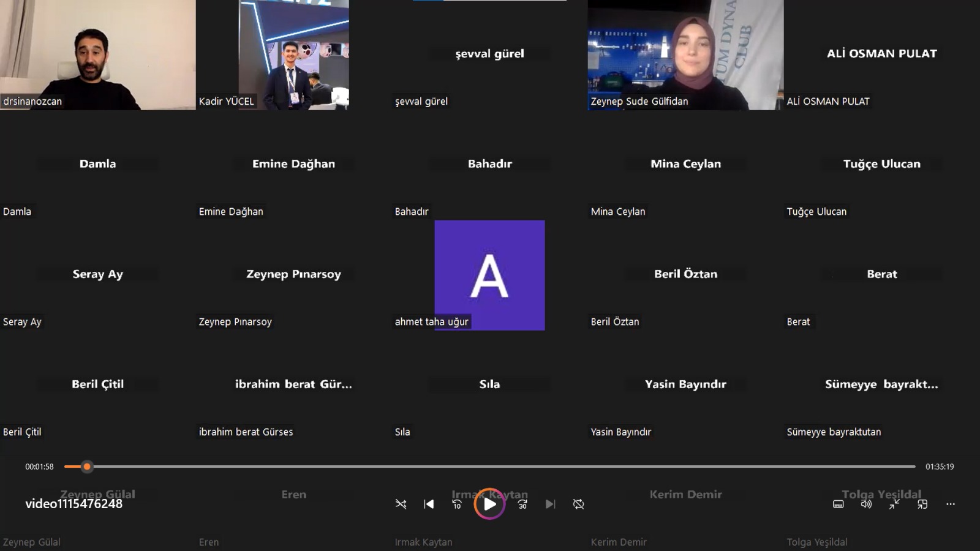Toggle shuffle mode
980x551 pixels.
click(401, 504)
